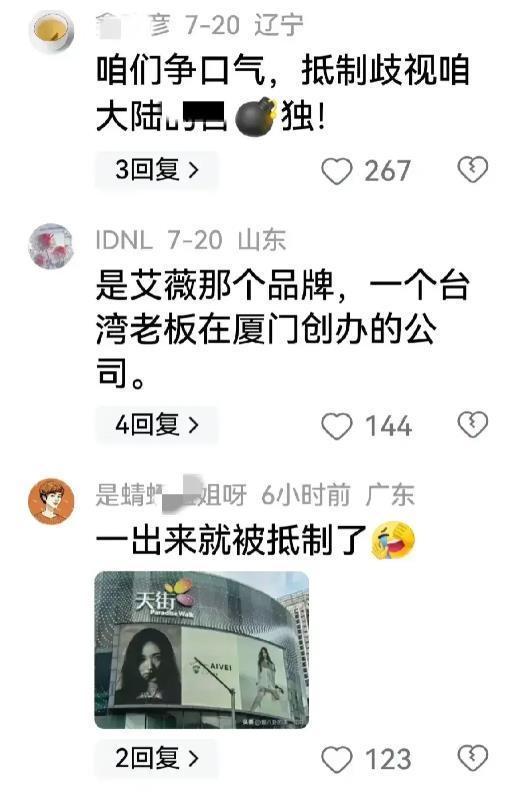The width and height of the screenshot is (522, 801).
Task: Like the comment with 267 likes
Action: (337, 171)
